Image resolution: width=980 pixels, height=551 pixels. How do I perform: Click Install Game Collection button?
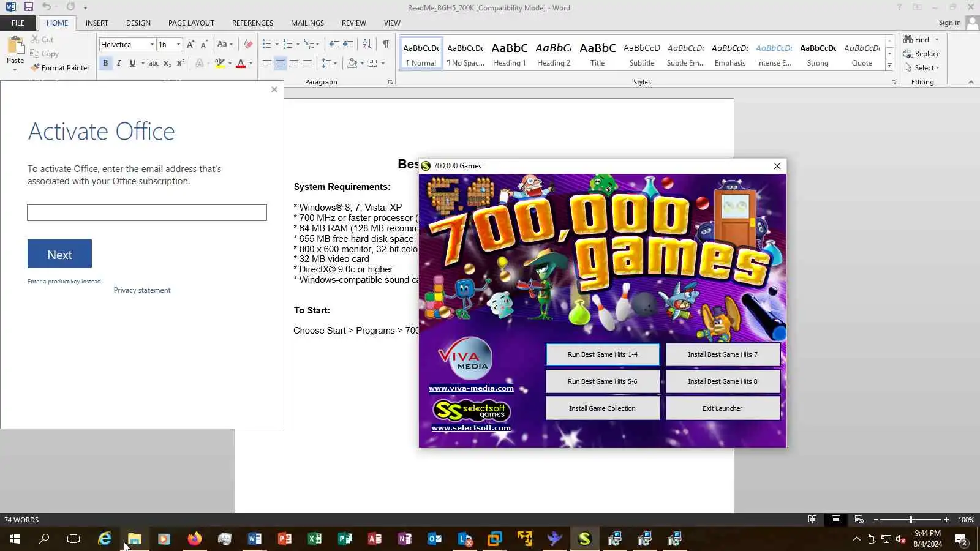(x=603, y=408)
